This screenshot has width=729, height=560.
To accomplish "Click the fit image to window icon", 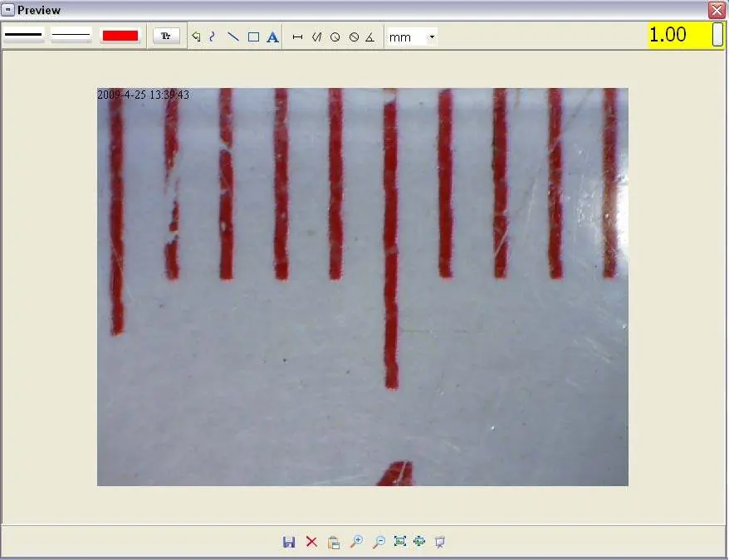I will pos(400,541).
